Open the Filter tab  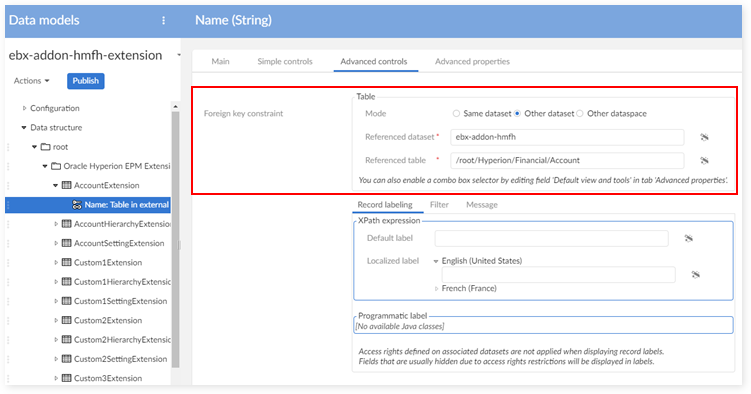tap(439, 205)
